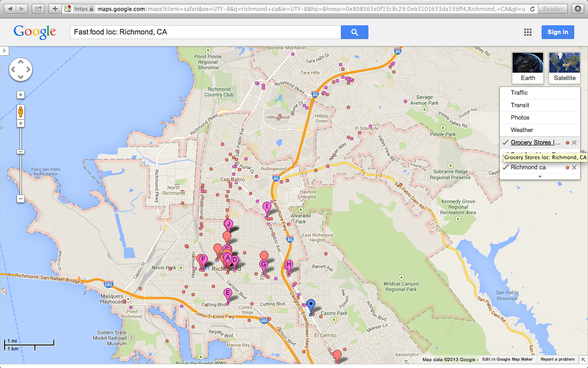Image resolution: width=588 pixels, height=368 pixels.
Task: Click the zoom slider handle
Action: point(21,152)
